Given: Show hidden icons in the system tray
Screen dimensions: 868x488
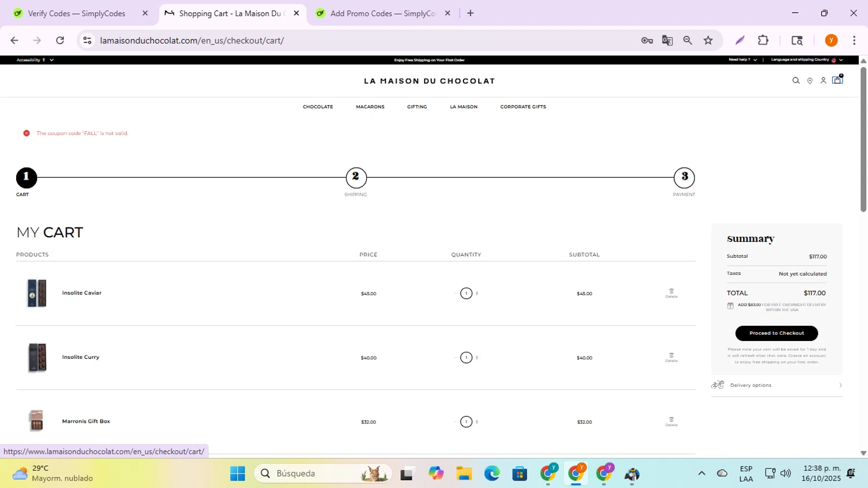Looking at the screenshot, I should (x=701, y=474).
